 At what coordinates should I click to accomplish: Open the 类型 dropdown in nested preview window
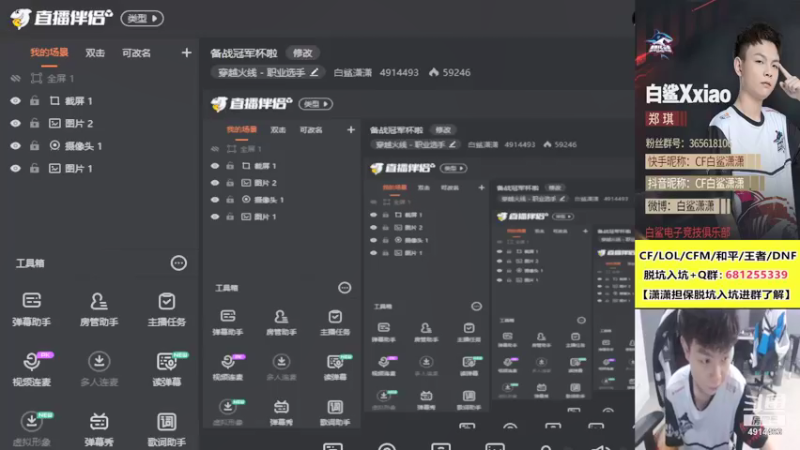pyautogui.click(x=315, y=104)
